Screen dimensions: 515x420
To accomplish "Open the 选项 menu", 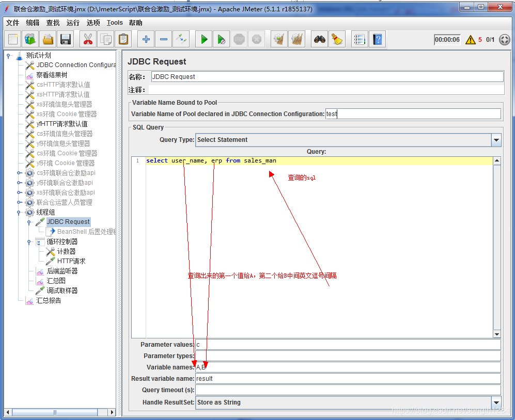I will (x=93, y=23).
